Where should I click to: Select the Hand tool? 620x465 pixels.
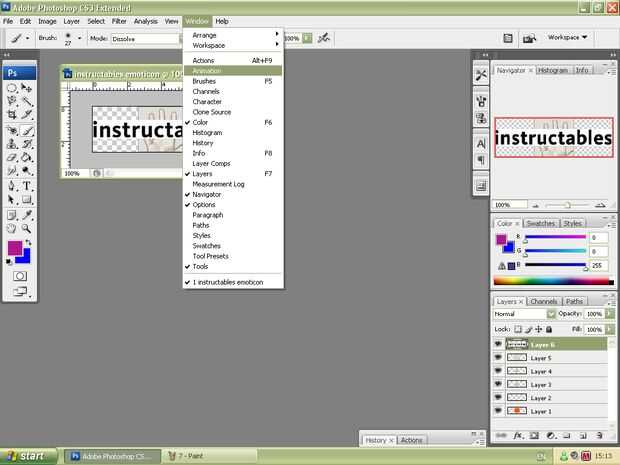coord(12,228)
